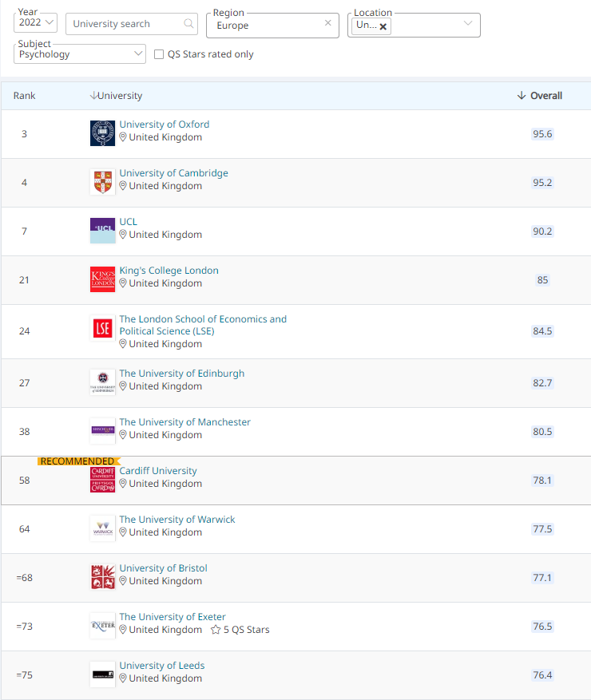Image resolution: width=591 pixels, height=700 pixels.
Task: Click the University of Bristol logo
Action: [103, 577]
